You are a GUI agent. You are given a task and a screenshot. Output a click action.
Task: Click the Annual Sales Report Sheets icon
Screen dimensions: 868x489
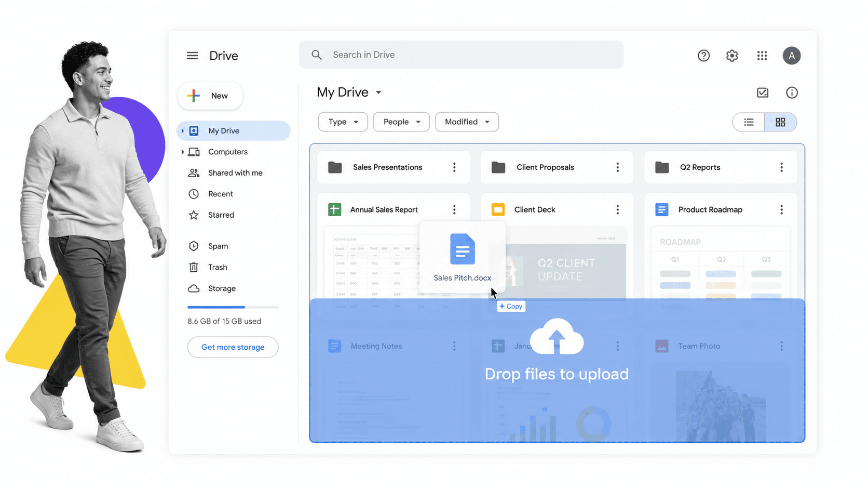(x=335, y=209)
